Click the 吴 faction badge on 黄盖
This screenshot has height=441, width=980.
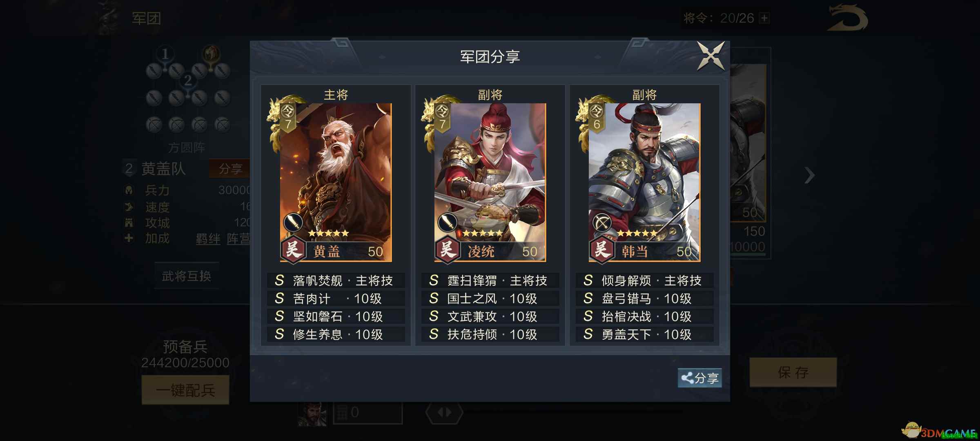pos(293,249)
